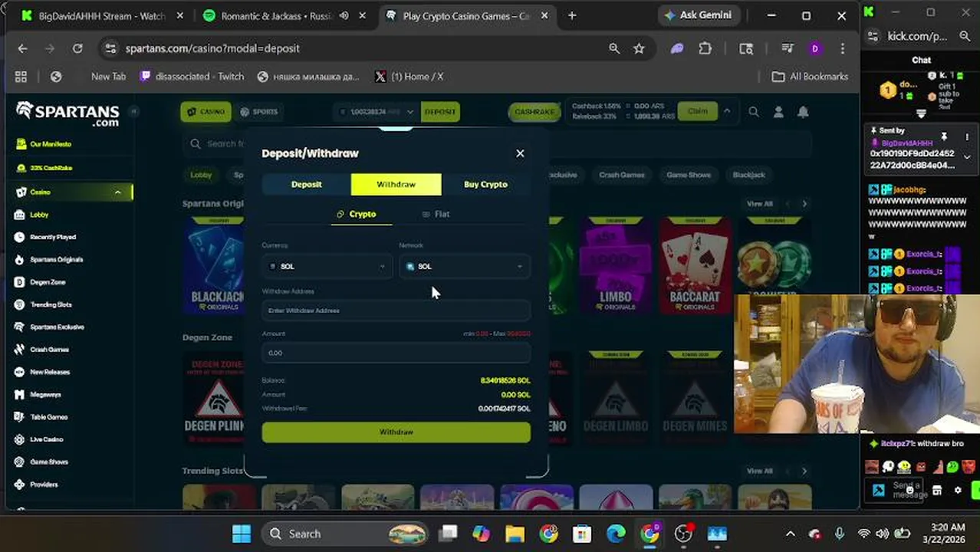Open the Limbo Originals game thumbnail
Viewport: 980px width, 552px height.
pos(616,265)
